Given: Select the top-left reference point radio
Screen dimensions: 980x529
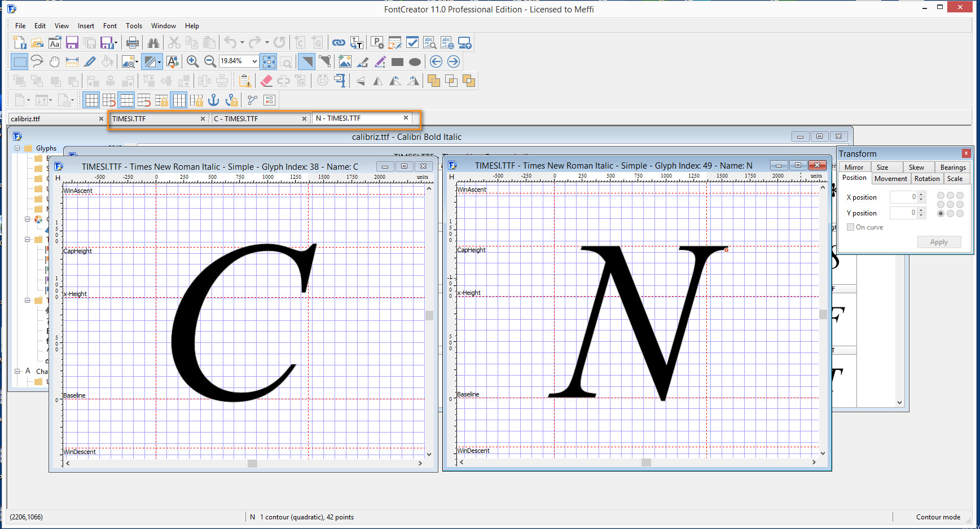Looking at the screenshot, I should [941, 196].
